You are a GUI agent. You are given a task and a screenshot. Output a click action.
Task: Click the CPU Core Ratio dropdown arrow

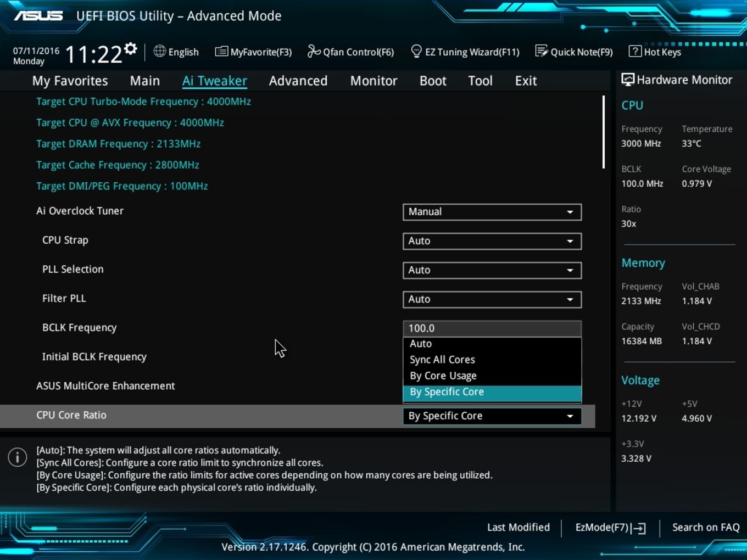tap(570, 416)
